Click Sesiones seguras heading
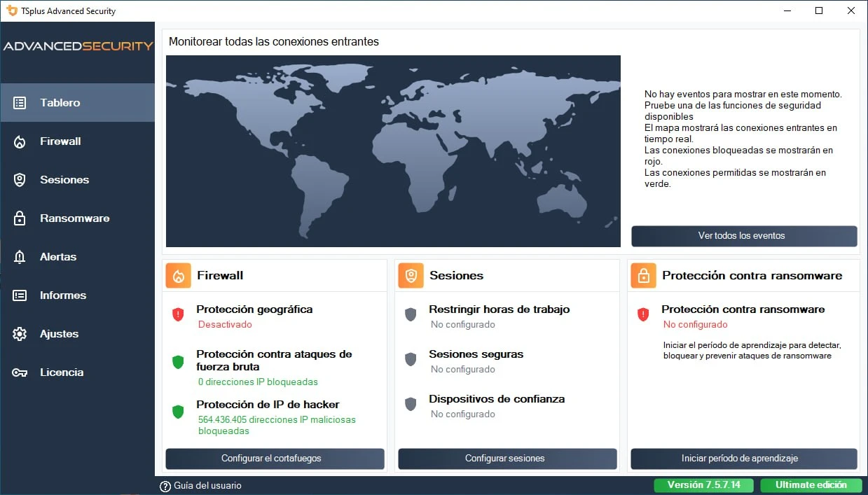This screenshot has width=868, height=495. pos(476,354)
